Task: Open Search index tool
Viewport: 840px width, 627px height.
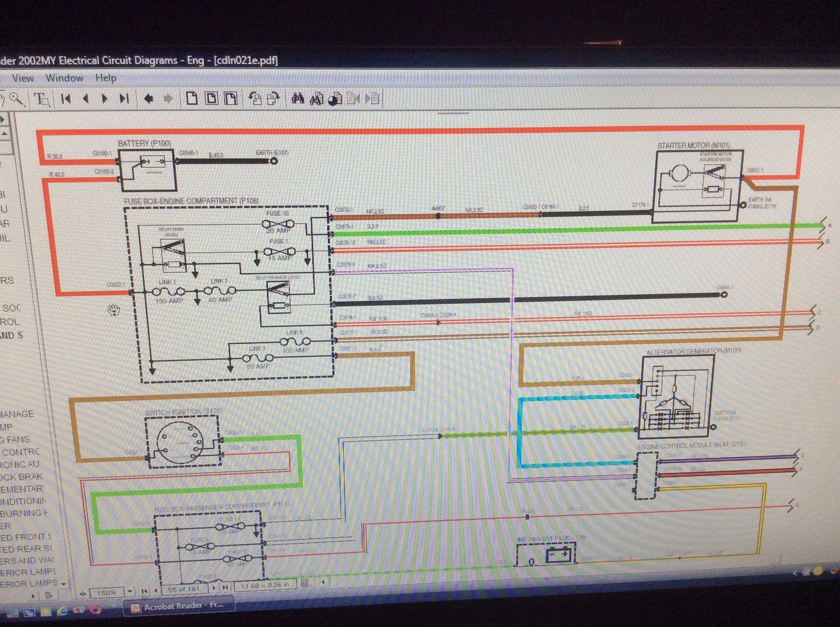Action: [x=316, y=98]
